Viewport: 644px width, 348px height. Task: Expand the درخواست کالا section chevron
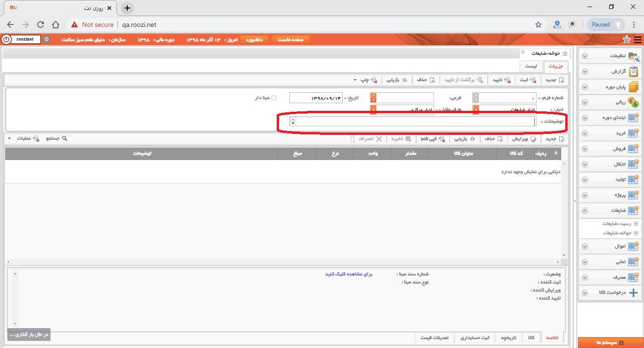click(585, 293)
